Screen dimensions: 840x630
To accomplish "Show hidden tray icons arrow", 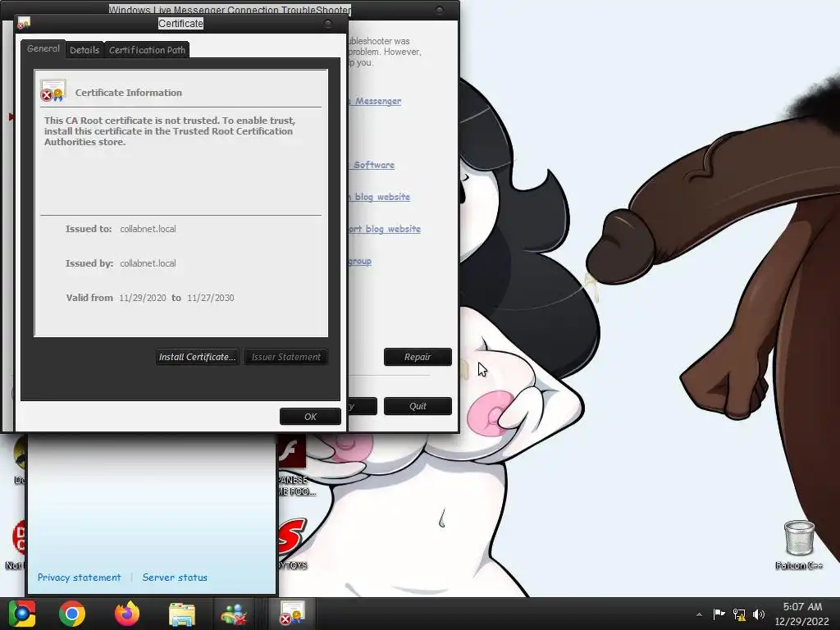I will point(699,614).
